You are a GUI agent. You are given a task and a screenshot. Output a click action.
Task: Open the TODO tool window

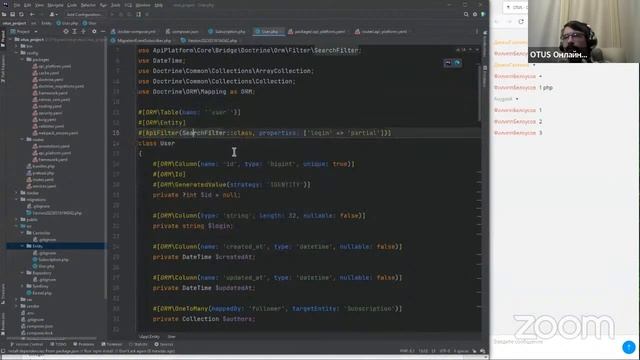click(59, 344)
